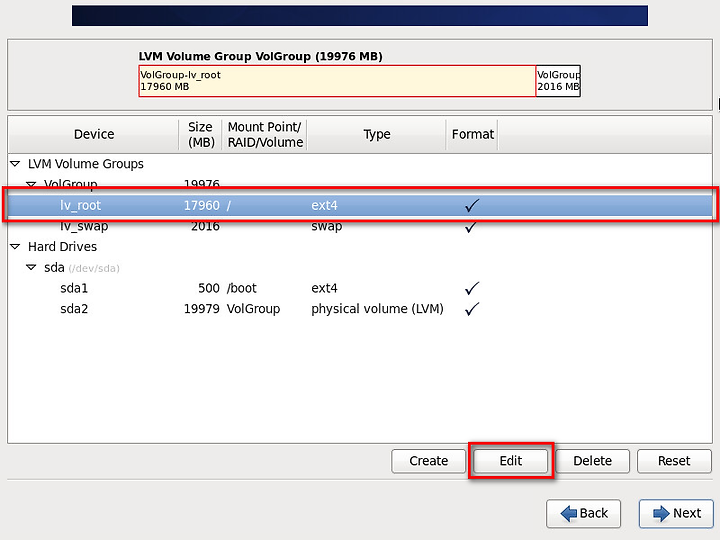The height and width of the screenshot is (540, 720).
Task: Click the format checkmark for lv_root
Action: coord(472,205)
